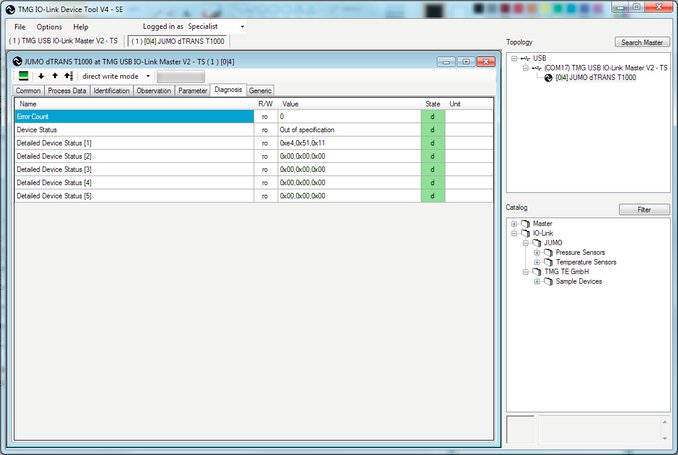The image size is (678, 455).
Task: Close the JUMO dTRANS T1000 child window
Action: (x=486, y=62)
